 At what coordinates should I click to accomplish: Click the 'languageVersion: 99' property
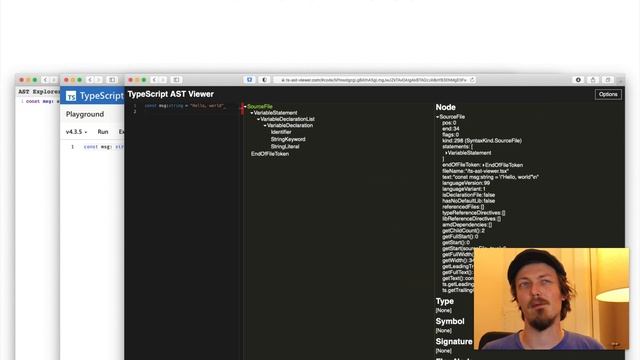(466, 183)
